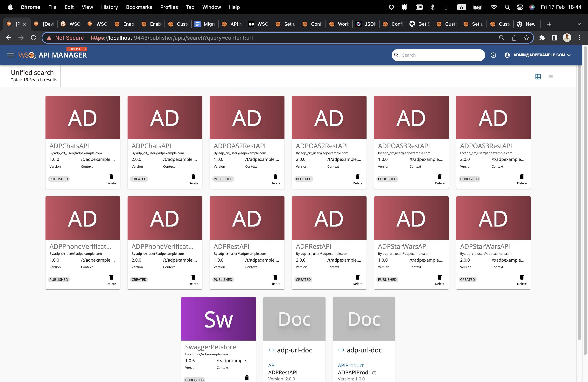Screen dimensions: 588x382
Task: Expand the tab search dropdown arrow
Action: (x=579, y=24)
